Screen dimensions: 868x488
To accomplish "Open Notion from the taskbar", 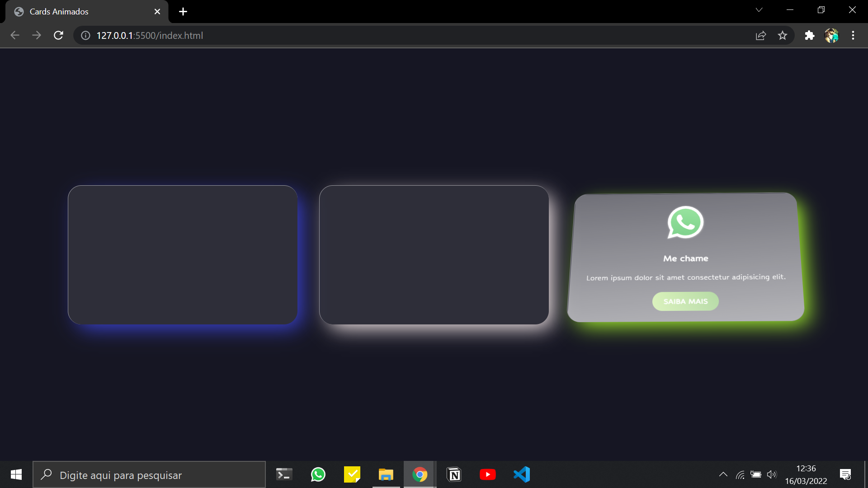I will pyautogui.click(x=454, y=474).
